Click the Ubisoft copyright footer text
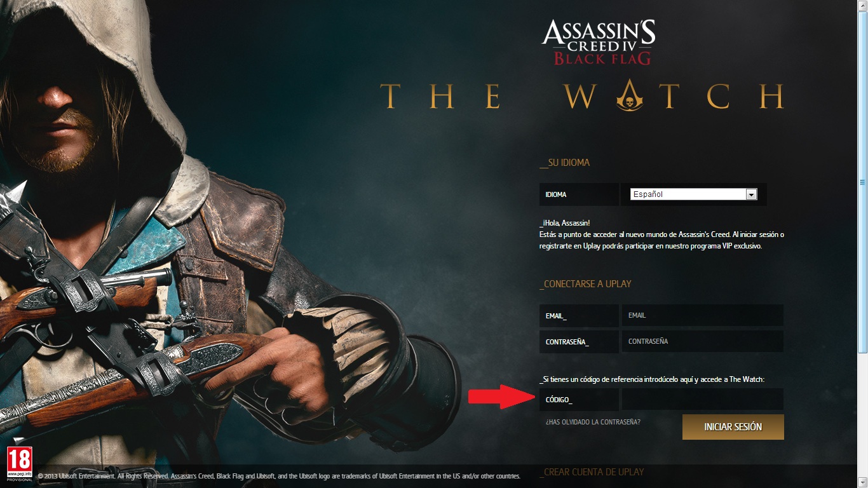868x488 pixels. coord(279,476)
